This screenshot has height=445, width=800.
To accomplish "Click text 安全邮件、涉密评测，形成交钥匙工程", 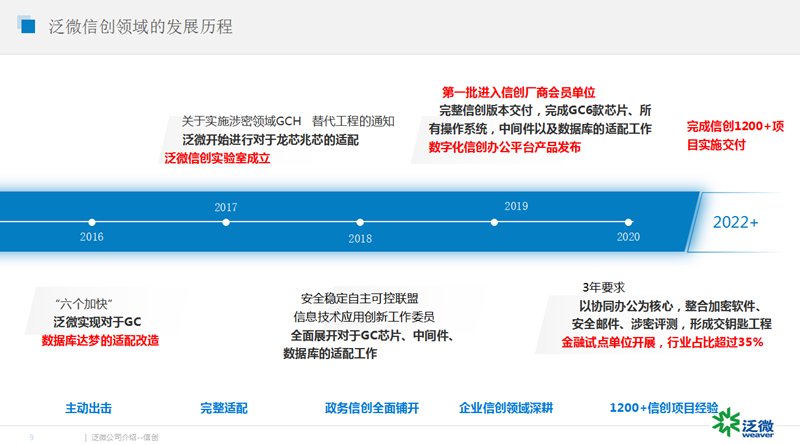I will click(x=671, y=324).
